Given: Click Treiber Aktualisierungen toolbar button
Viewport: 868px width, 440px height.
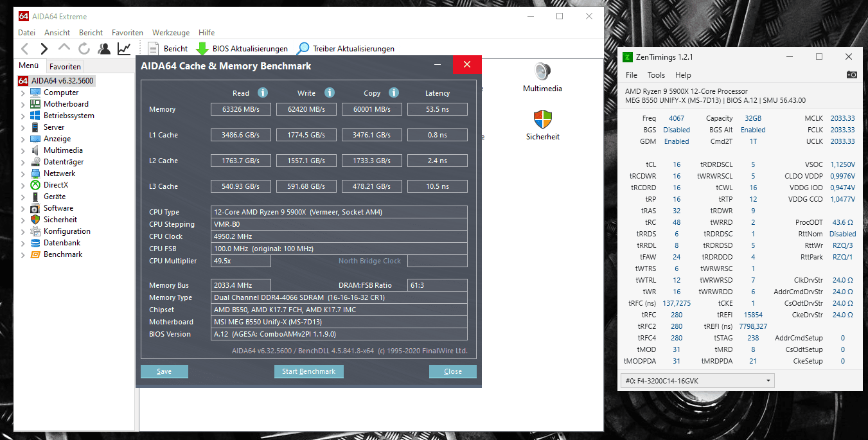Looking at the screenshot, I should 346,48.
